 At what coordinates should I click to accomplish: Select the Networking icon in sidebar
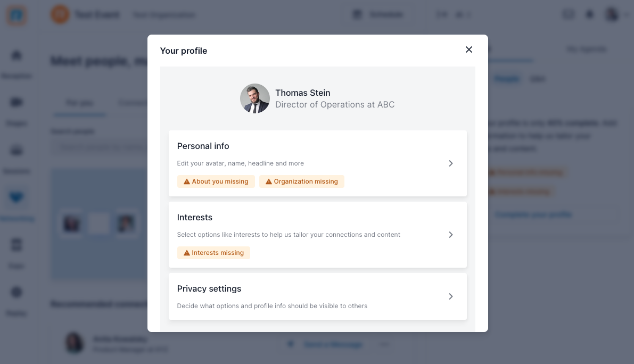coord(16,197)
